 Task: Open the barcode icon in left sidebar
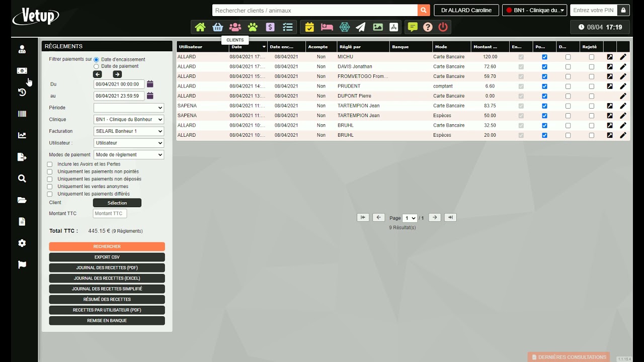click(22, 114)
